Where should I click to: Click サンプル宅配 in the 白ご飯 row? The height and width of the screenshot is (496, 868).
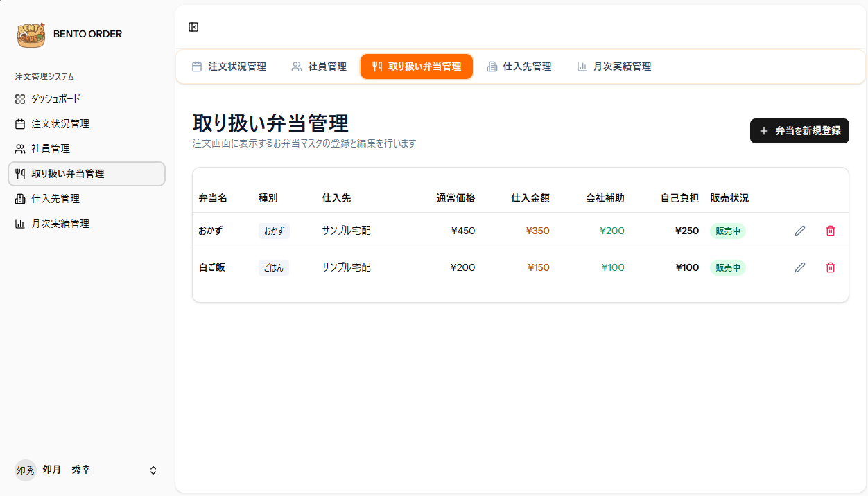(x=346, y=267)
